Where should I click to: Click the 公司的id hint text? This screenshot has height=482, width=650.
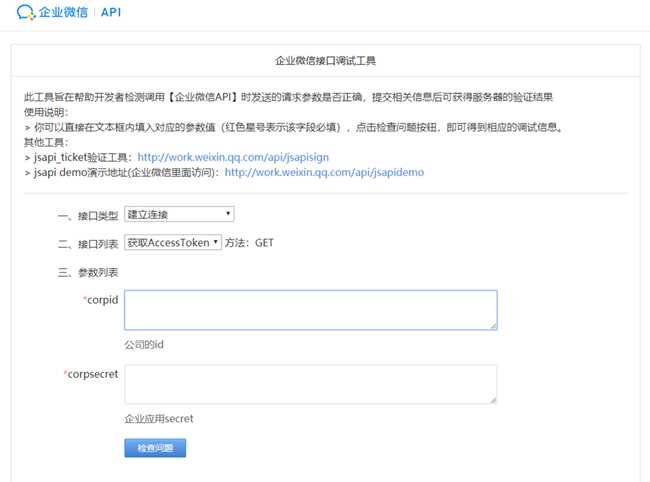pos(144,344)
